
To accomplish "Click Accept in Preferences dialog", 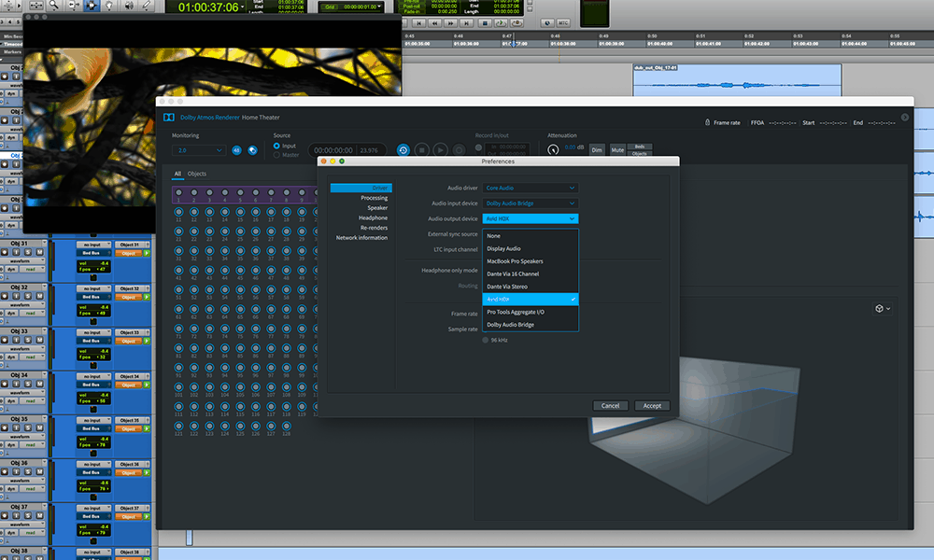I will tap(652, 405).
